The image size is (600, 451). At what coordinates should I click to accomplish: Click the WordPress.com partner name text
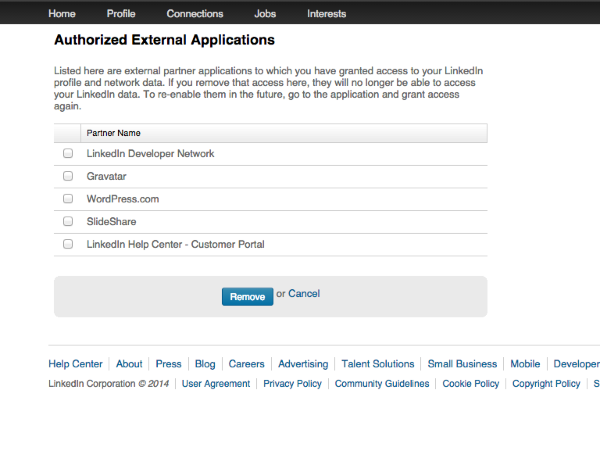pyautogui.click(x=122, y=199)
